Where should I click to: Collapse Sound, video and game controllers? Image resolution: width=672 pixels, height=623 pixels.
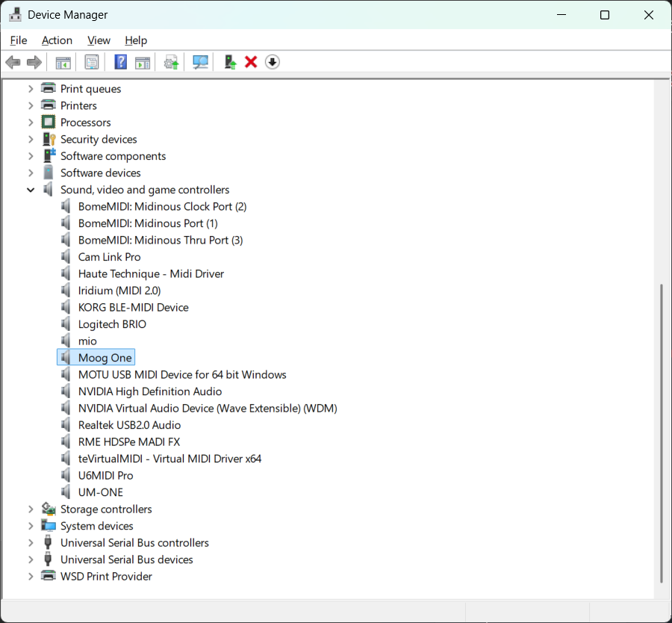31,190
